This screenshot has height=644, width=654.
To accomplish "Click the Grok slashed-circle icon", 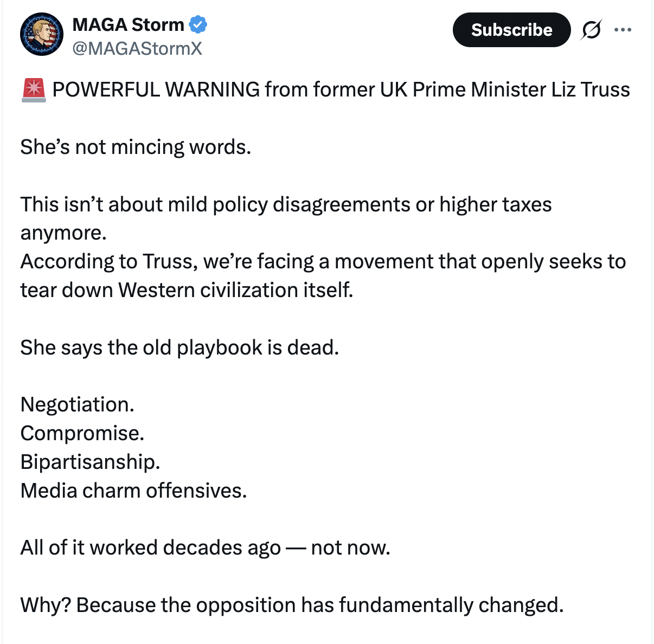I will coord(591,30).
